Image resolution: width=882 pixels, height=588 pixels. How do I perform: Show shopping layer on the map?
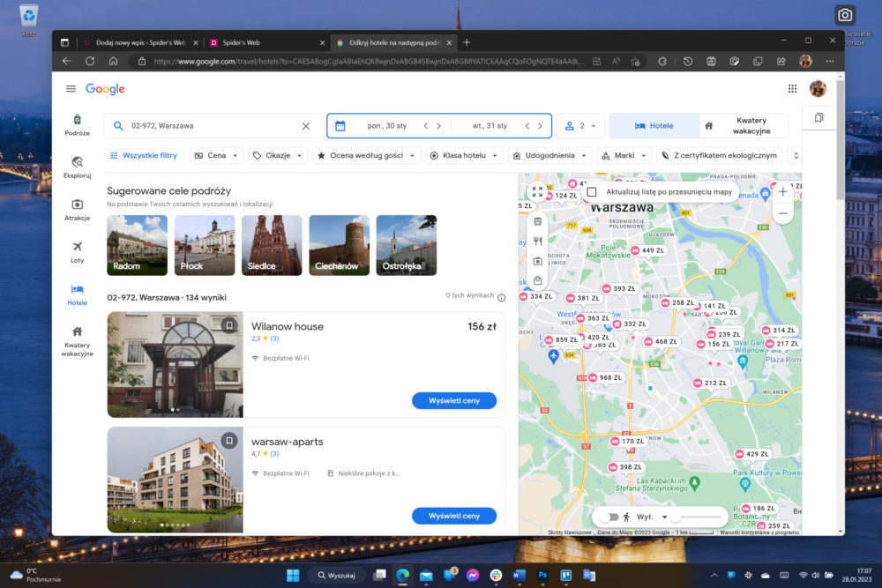[x=538, y=280]
